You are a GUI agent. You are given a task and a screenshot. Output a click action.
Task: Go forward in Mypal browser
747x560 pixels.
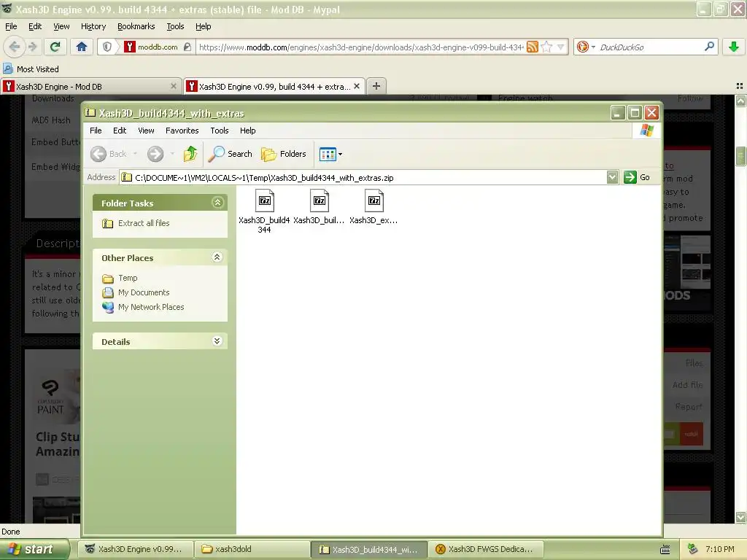point(32,47)
